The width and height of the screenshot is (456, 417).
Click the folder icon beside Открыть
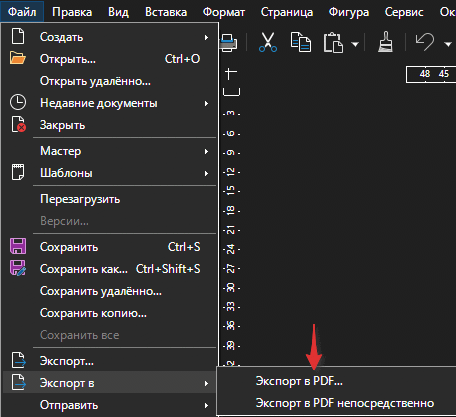pos(18,58)
